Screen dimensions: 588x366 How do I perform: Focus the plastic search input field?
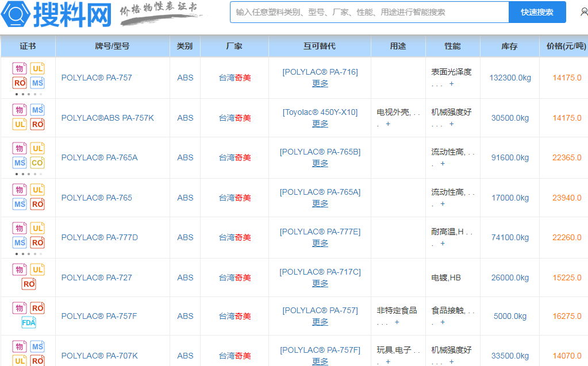click(369, 12)
